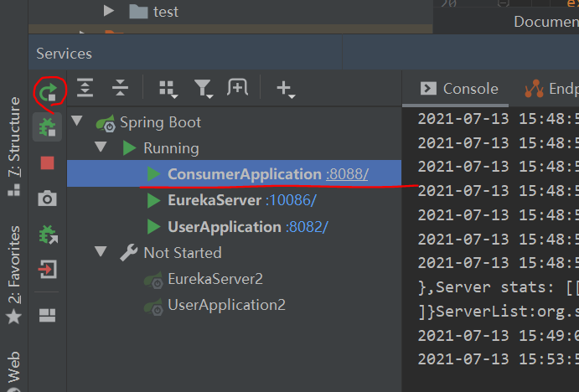Screen dimensions: 579x392
Task: Open the Web tool window tab
Action: coord(13,370)
